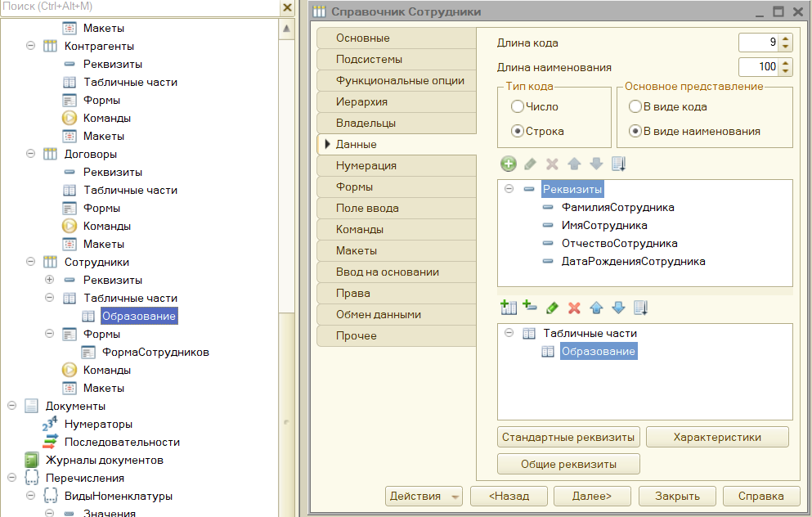Click move down arrow above Реквизиты list
This screenshot has width=812, height=517.
pos(597,164)
